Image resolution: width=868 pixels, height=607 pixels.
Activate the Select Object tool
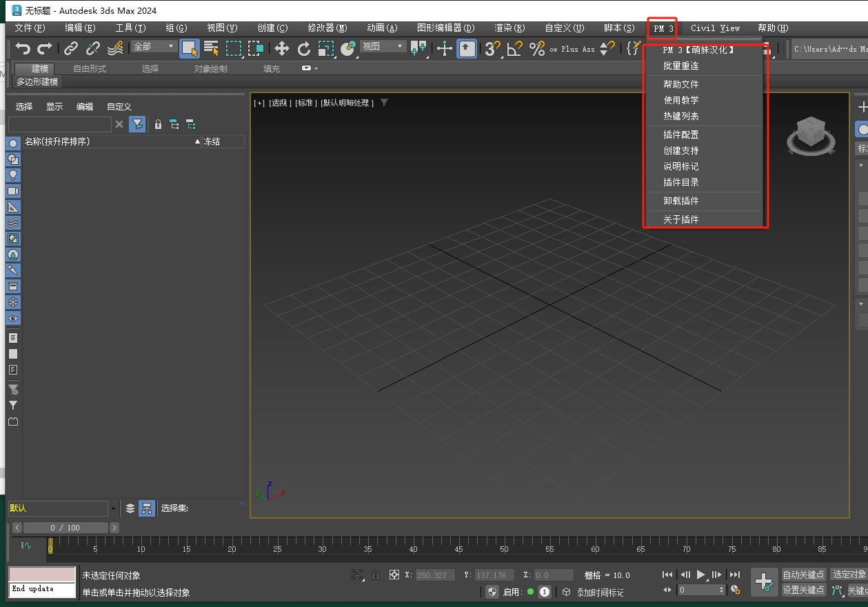tap(190, 48)
